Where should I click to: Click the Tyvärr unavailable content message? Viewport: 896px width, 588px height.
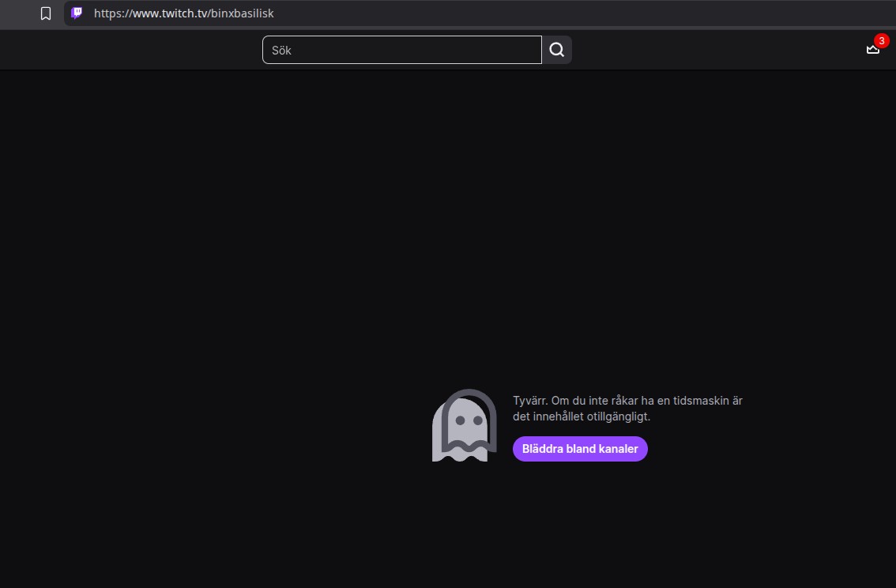click(x=627, y=408)
